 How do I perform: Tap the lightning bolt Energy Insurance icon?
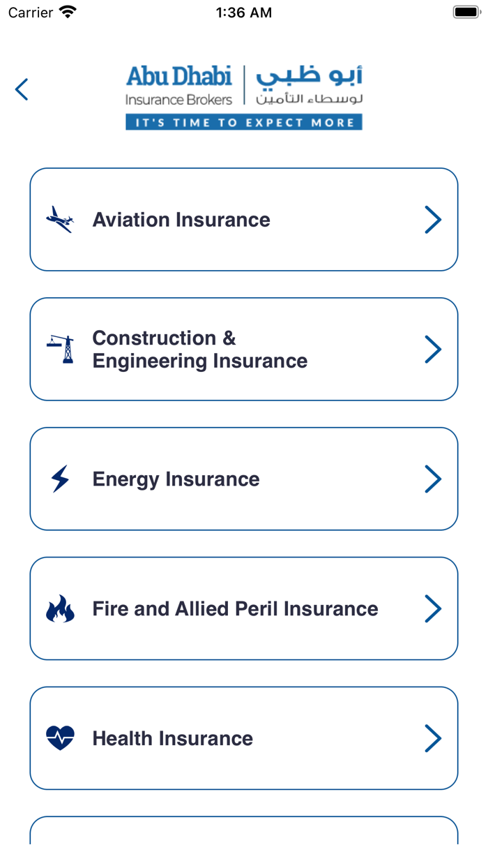point(60,479)
